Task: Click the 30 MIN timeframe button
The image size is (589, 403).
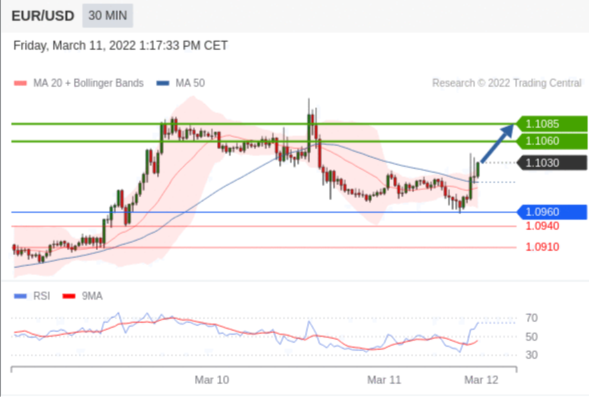Action: 107,16
